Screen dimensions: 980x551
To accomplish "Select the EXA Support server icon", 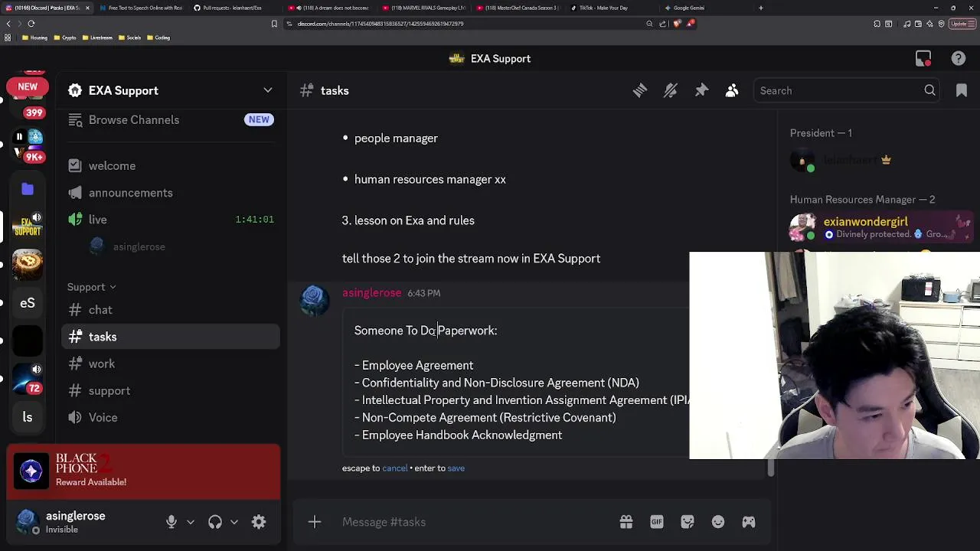I will pyautogui.click(x=28, y=227).
